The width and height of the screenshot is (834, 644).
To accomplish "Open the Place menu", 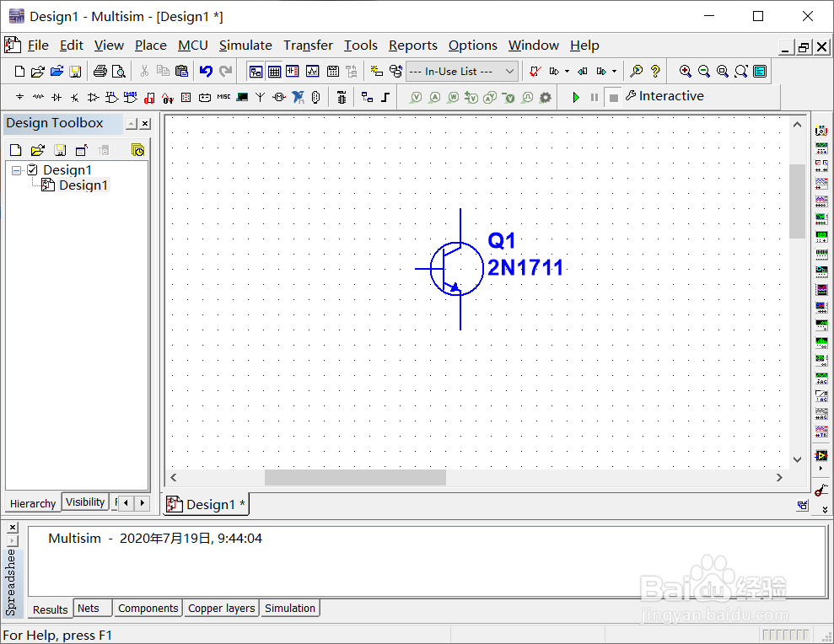I will point(150,46).
